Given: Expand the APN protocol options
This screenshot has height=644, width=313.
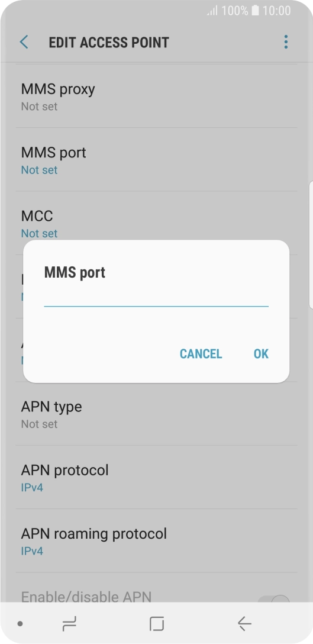Looking at the screenshot, I should [x=156, y=477].
